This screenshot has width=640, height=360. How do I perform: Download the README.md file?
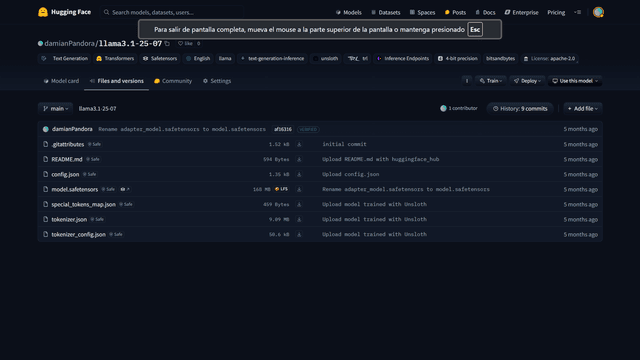pyautogui.click(x=299, y=160)
